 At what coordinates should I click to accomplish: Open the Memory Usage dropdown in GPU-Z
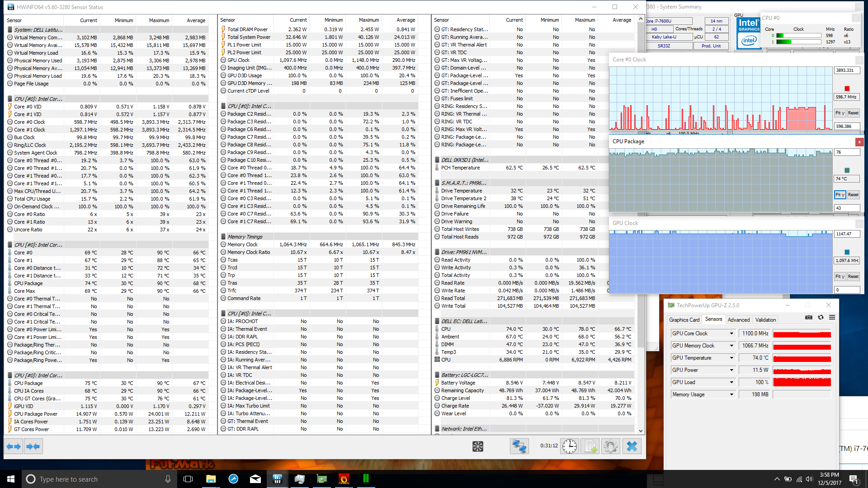[731, 394]
